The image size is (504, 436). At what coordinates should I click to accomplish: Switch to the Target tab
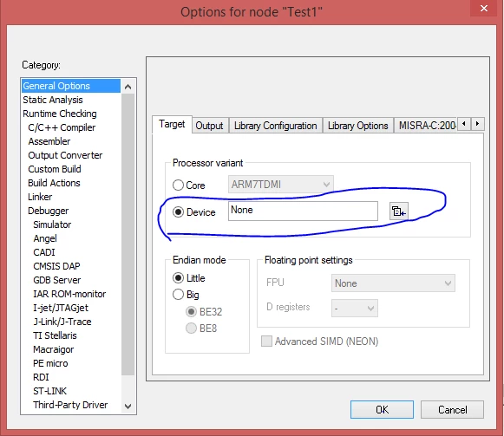172,124
